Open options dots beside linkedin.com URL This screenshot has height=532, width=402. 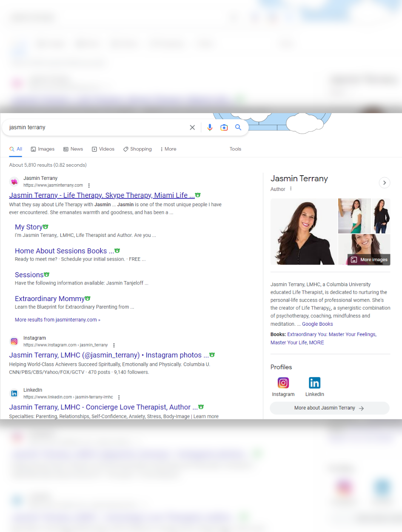(x=119, y=397)
